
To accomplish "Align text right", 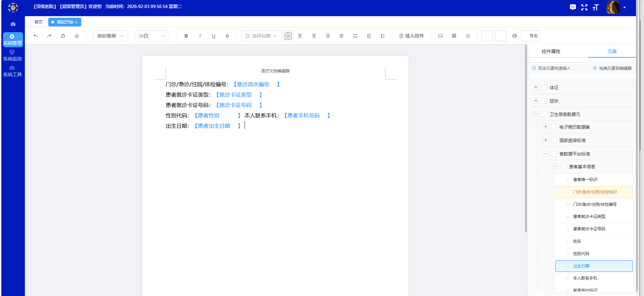I will pos(328,36).
